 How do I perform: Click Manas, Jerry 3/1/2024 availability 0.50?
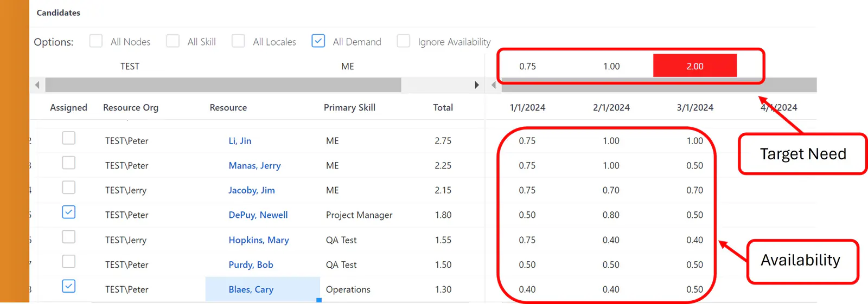tap(695, 166)
